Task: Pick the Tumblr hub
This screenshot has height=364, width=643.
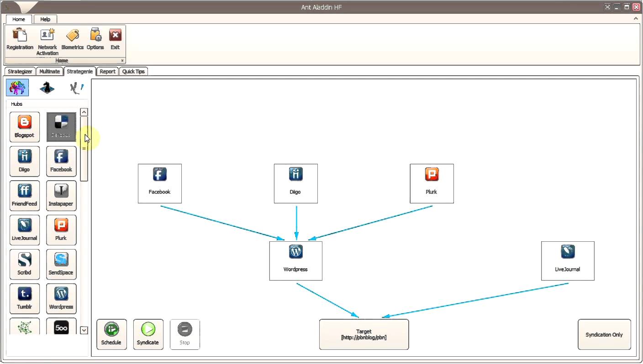Action: click(x=25, y=299)
